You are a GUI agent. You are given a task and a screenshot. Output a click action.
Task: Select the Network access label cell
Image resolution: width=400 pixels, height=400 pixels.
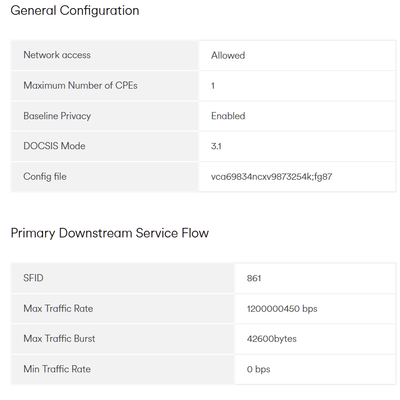[105, 55]
